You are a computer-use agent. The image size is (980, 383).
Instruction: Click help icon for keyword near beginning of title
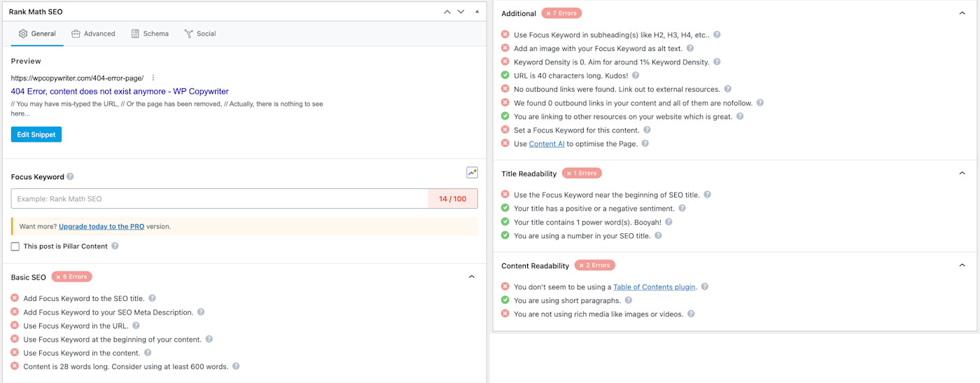pyautogui.click(x=707, y=195)
